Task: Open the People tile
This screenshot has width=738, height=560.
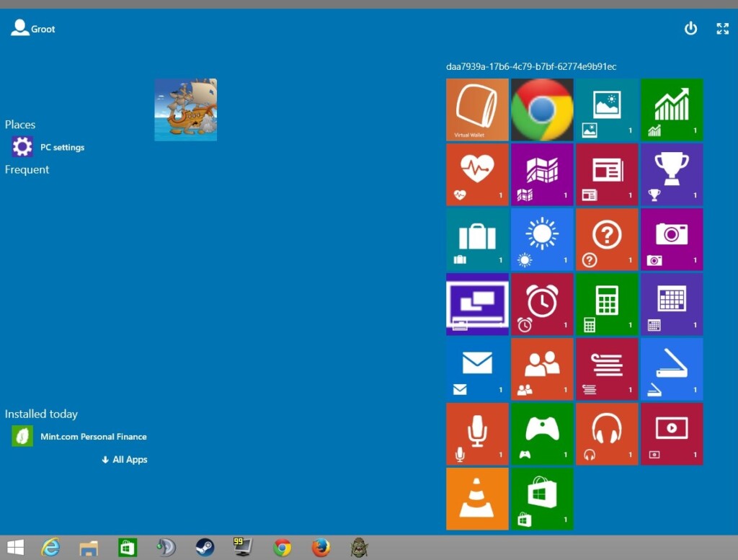Action: [x=542, y=369]
